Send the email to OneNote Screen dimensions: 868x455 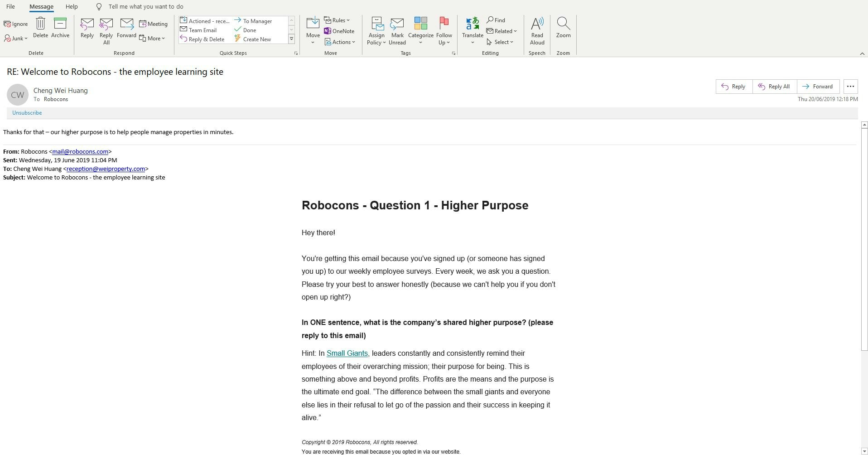pyautogui.click(x=339, y=31)
